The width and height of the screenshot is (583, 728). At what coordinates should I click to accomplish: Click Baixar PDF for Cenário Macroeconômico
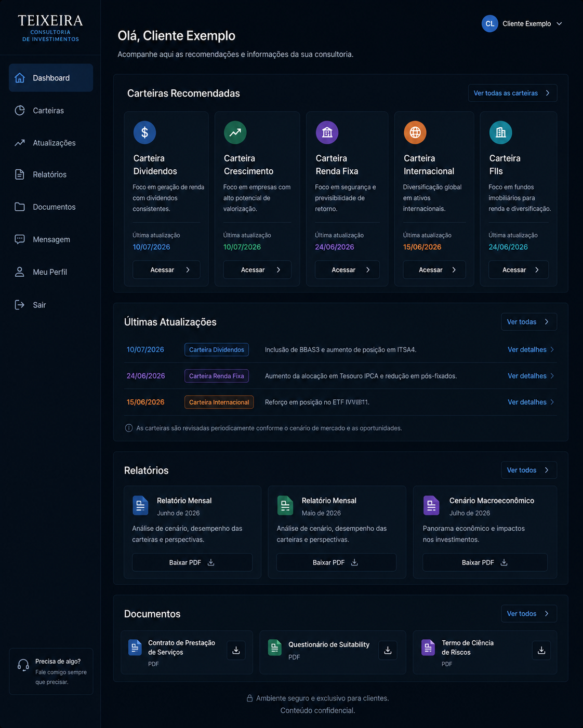pos(485,562)
